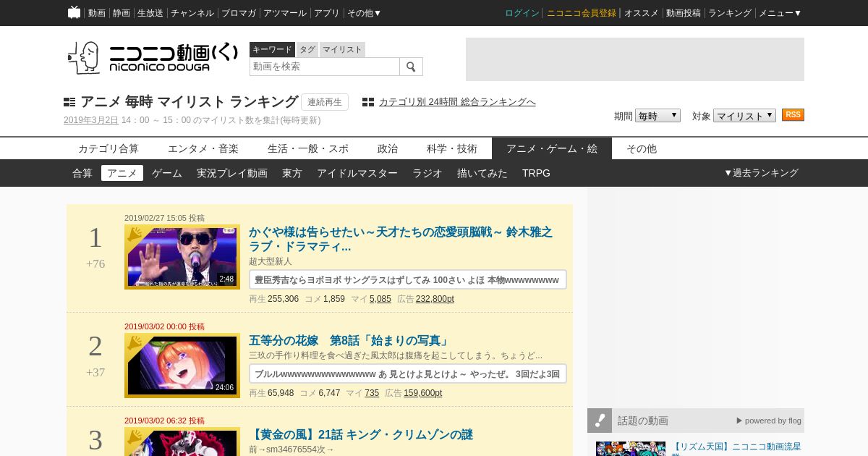Click the gray banner ad area
The width and height of the screenshot is (868, 456).
pos(635,59)
